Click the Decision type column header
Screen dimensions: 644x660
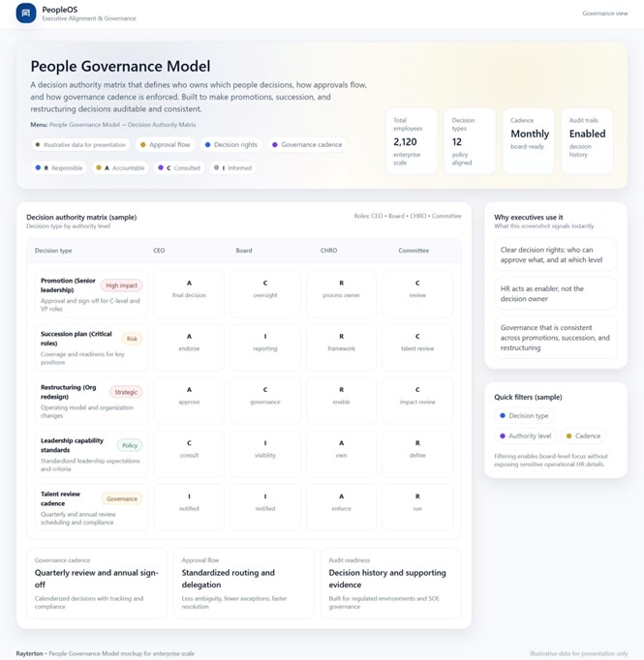(53, 251)
